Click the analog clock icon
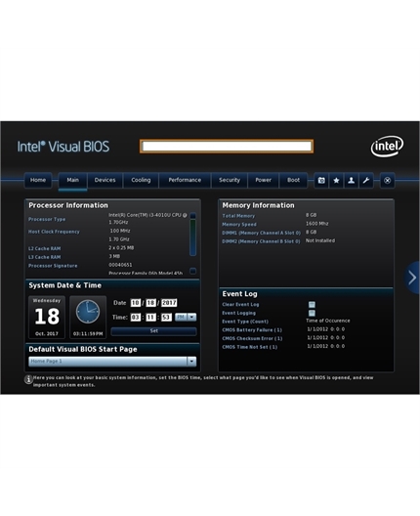Viewport: 420px width, 516px height. pos(88,312)
